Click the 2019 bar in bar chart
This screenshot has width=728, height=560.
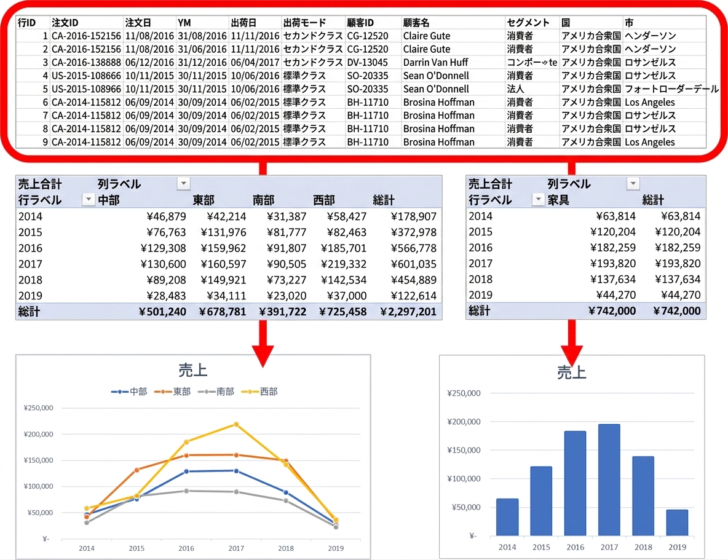coord(677,523)
